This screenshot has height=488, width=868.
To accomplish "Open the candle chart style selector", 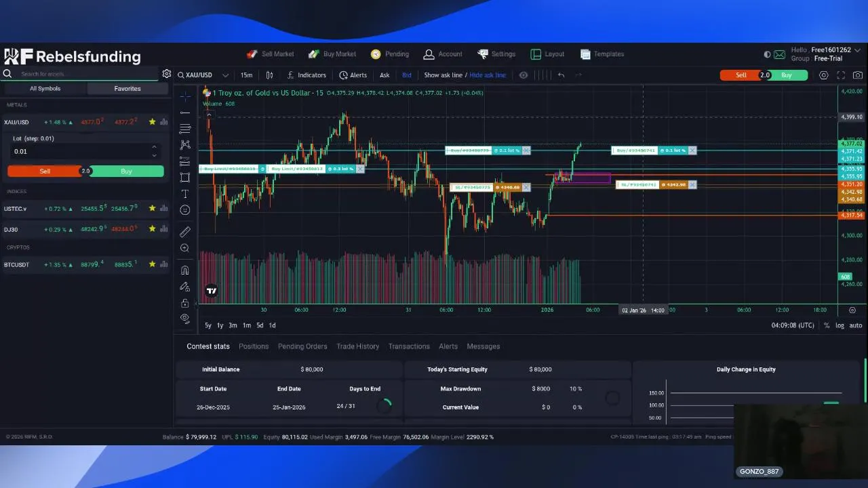I will [269, 75].
